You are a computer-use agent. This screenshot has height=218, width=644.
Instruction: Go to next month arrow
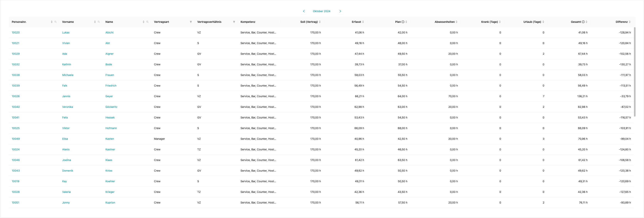click(x=340, y=11)
